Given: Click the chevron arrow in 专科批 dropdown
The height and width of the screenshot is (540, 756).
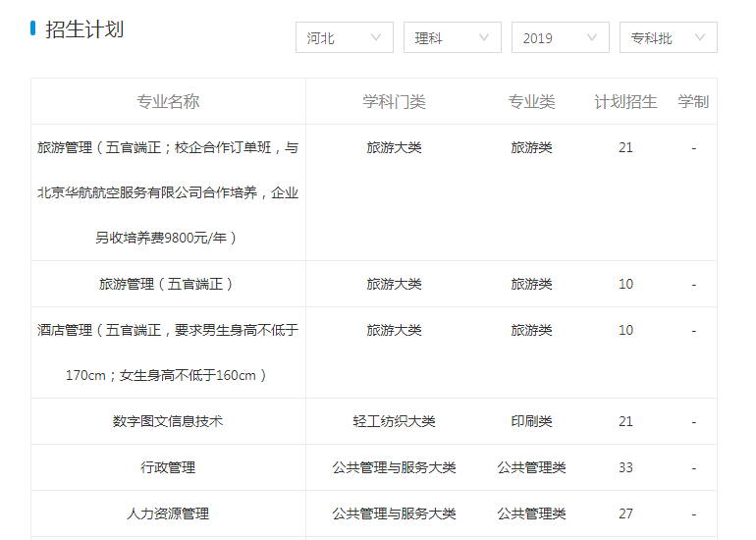Looking at the screenshot, I should pos(700,37).
